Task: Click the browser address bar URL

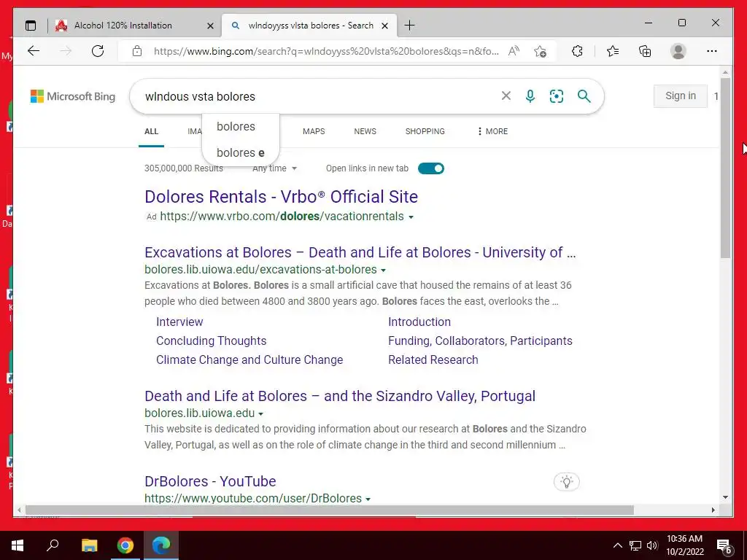Action: pos(326,51)
